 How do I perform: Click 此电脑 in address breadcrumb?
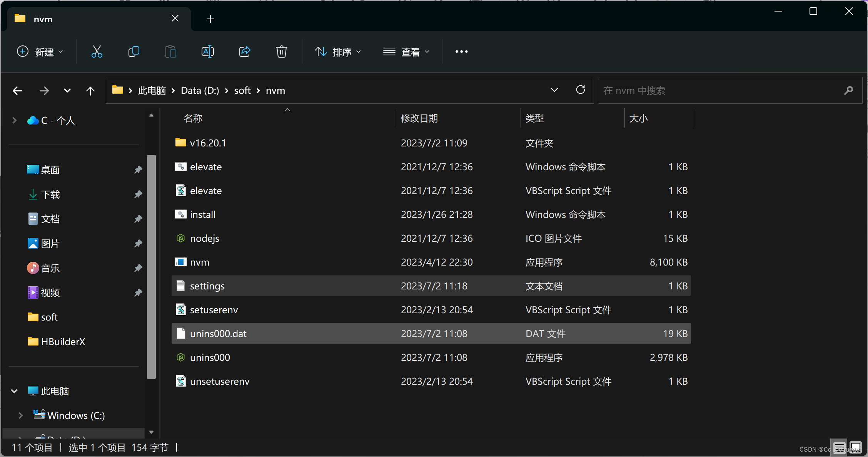point(152,91)
